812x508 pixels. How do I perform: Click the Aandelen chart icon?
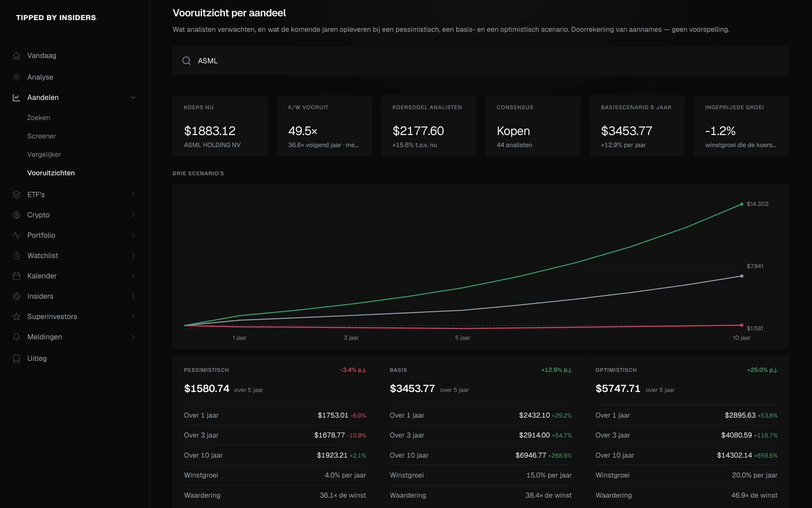16,97
